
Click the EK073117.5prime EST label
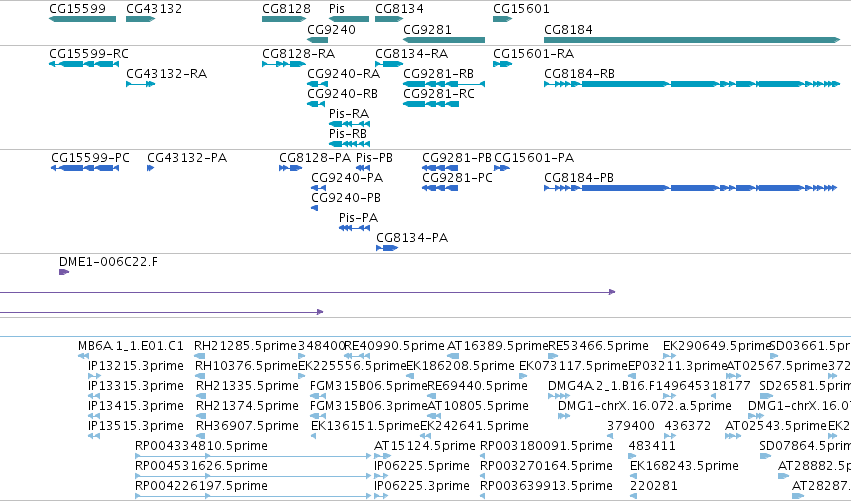tap(573, 366)
